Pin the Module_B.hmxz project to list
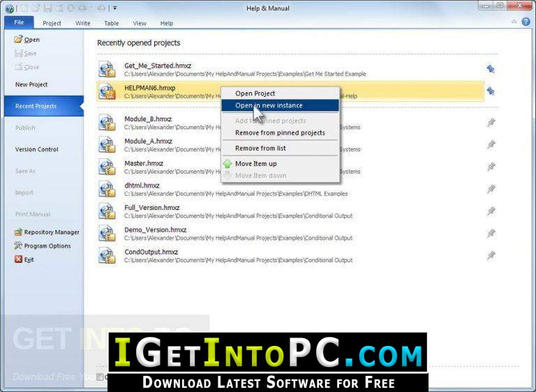The width and height of the screenshot is (536, 392). [x=491, y=123]
